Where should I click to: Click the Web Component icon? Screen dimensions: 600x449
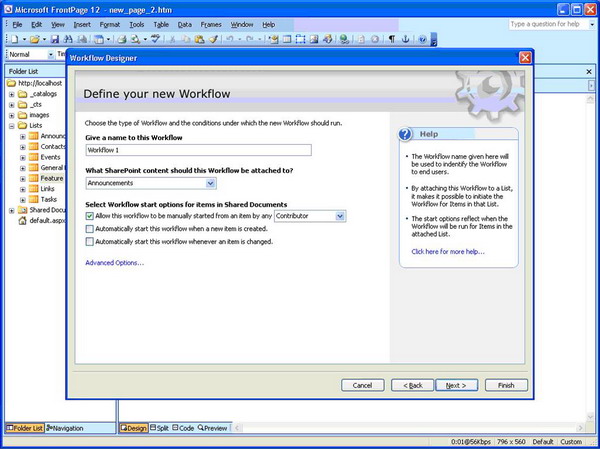click(273, 39)
